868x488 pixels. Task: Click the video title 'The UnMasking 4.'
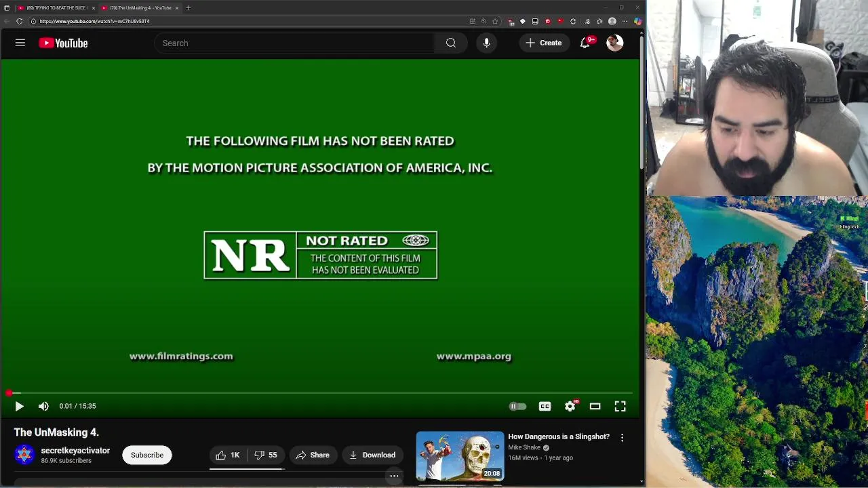[56, 432]
